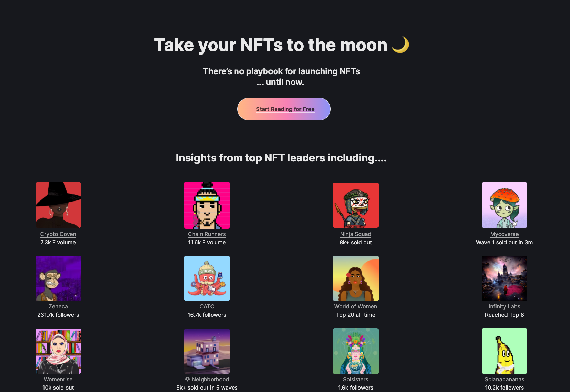Click the CATC octopus thumbnail

pos(207,278)
